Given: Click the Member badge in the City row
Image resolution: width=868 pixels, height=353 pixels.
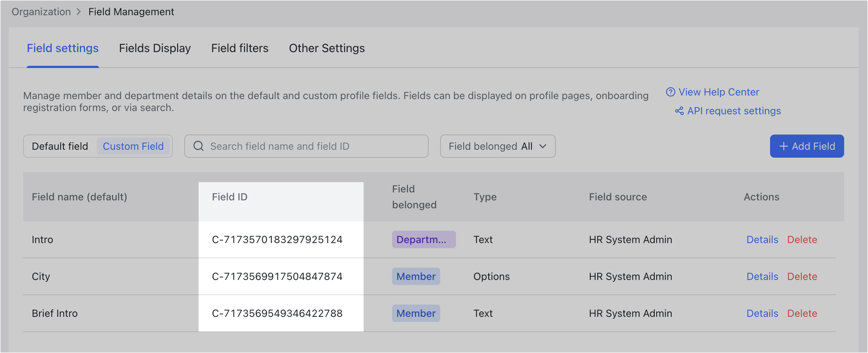Looking at the screenshot, I should coord(416,276).
